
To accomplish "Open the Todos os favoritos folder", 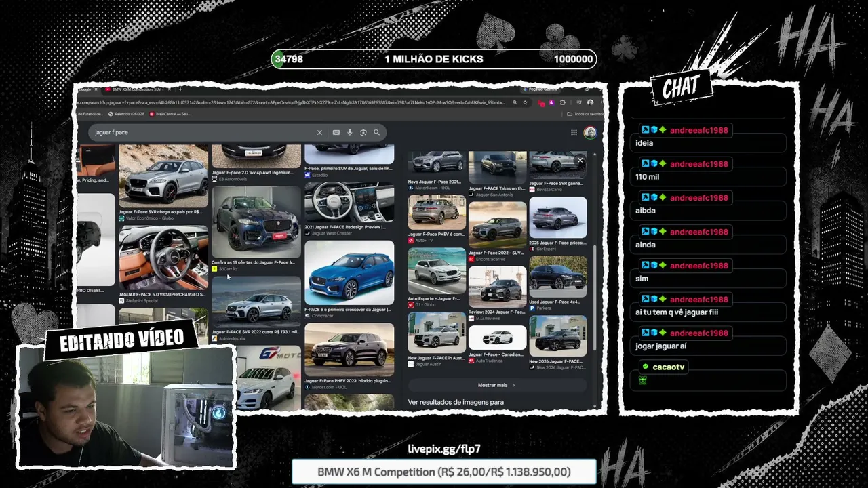I will click(585, 114).
